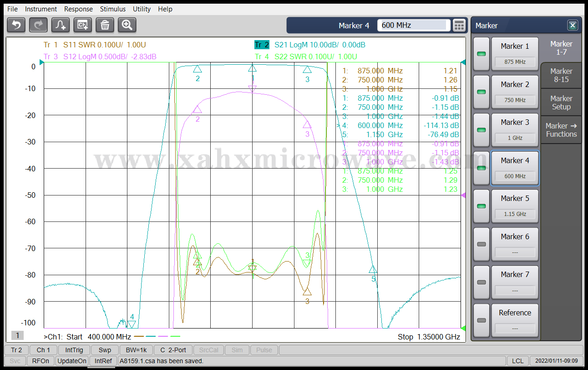
Task: Select the Marker 3 button
Action: tap(515, 130)
